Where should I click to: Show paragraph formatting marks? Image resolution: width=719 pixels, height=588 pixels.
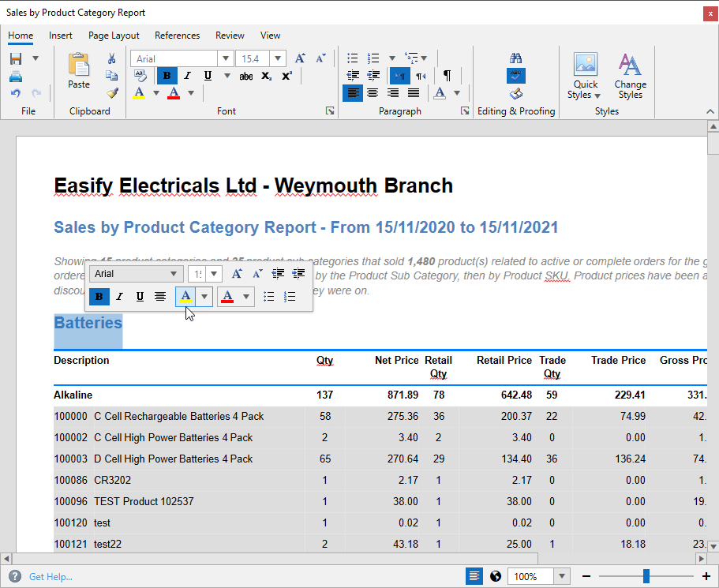pyautogui.click(x=447, y=76)
